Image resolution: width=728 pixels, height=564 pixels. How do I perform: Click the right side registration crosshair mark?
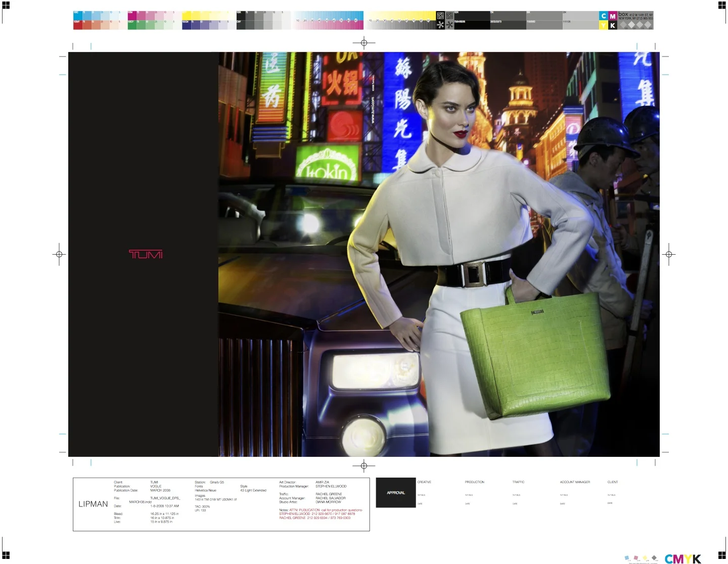coord(669,254)
